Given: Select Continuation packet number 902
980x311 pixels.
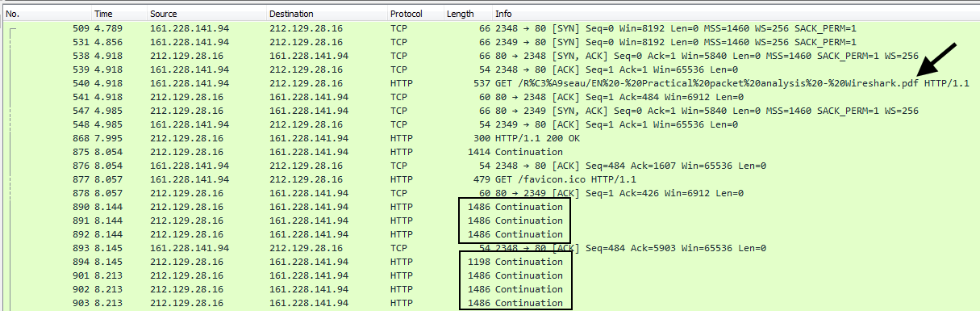Looking at the screenshot, I should [x=490, y=289].
